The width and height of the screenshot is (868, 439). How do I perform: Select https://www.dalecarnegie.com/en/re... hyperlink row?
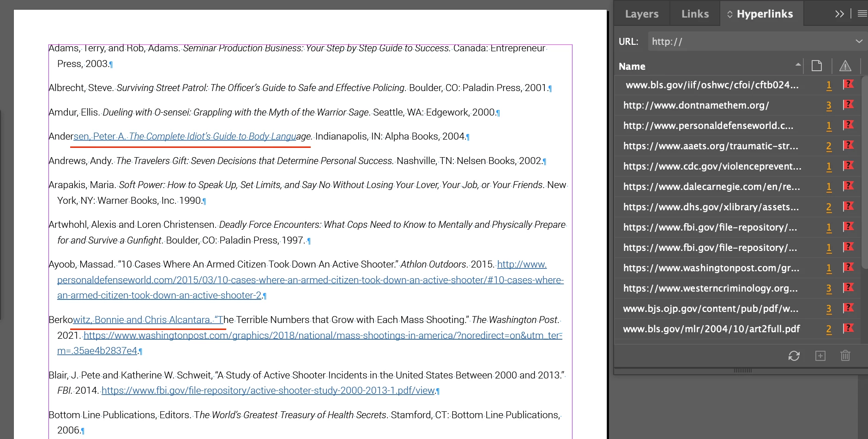(x=737, y=187)
